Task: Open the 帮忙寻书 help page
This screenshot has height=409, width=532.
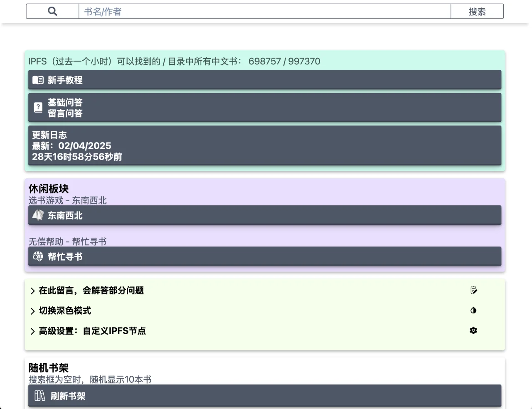Action: [265, 256]
